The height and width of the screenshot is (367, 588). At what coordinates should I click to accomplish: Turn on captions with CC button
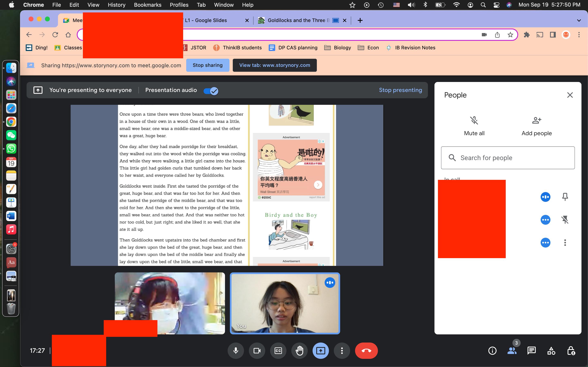(278, 350)
